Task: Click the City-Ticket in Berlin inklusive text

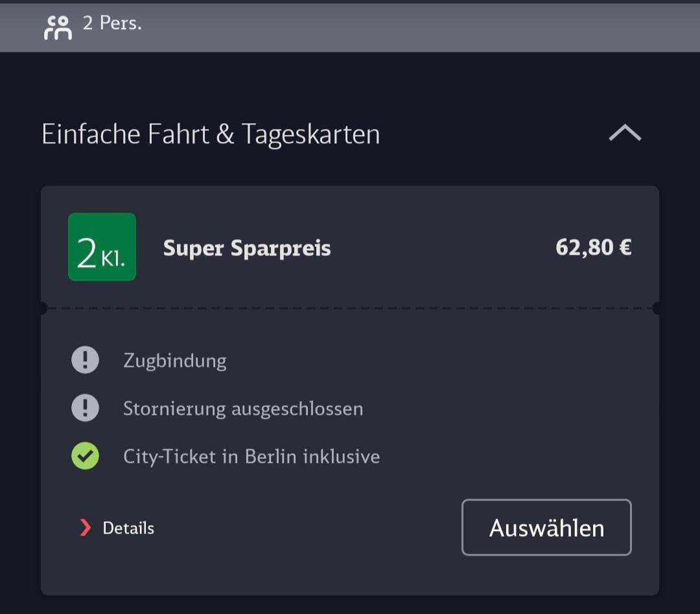Action: coord(251,457)
